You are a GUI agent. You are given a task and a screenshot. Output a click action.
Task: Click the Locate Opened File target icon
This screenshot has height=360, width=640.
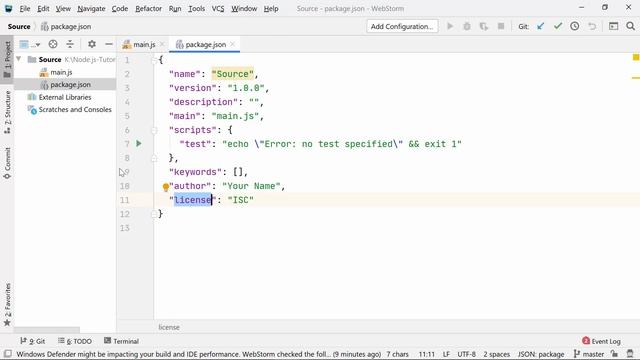pos(53,44)
